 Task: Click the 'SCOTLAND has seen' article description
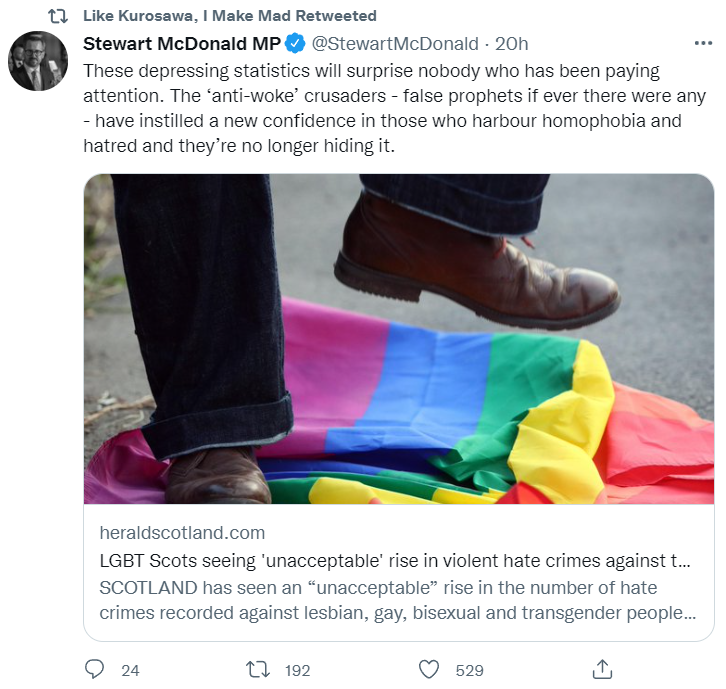click(x=398, y=600)
